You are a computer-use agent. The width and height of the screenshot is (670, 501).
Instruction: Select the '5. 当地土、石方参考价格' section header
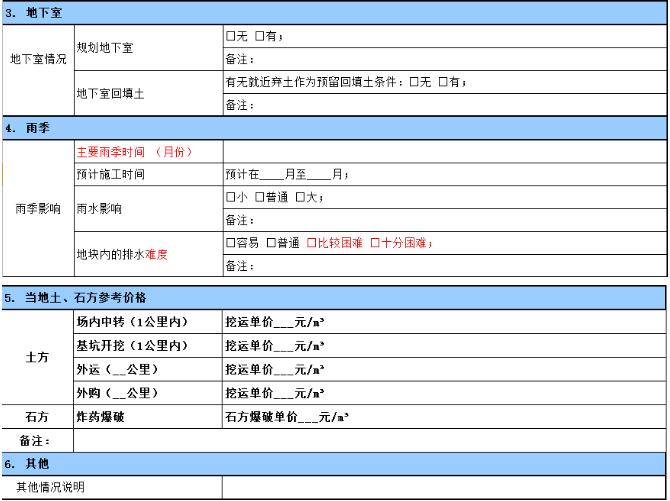[x=334, y=297]
